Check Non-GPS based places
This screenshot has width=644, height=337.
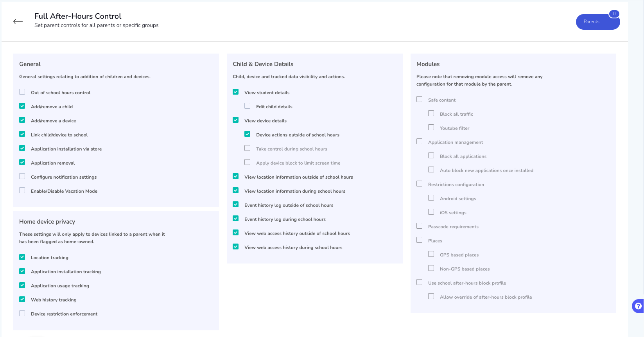pos(431,268)
